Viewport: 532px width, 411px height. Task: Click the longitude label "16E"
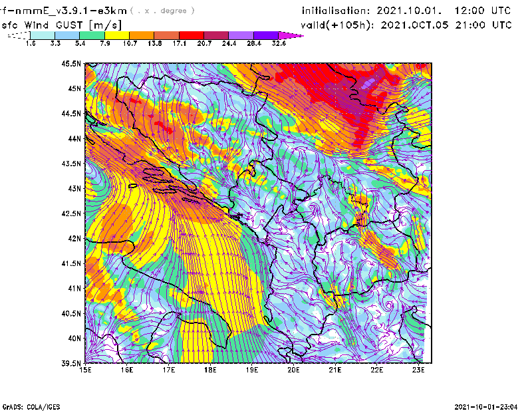point(127,370)
